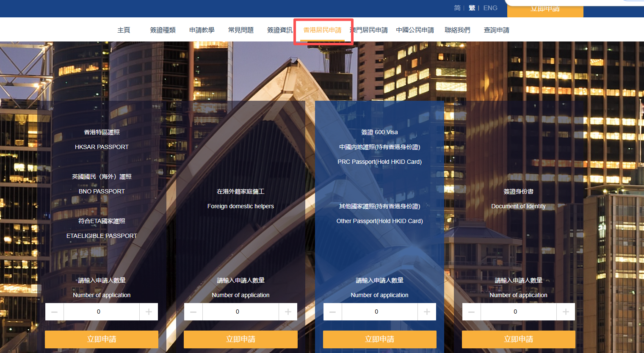Reduce applicant count for 600 Visa
This screenshot has width=644, height=353.
[x=333, y=312]
